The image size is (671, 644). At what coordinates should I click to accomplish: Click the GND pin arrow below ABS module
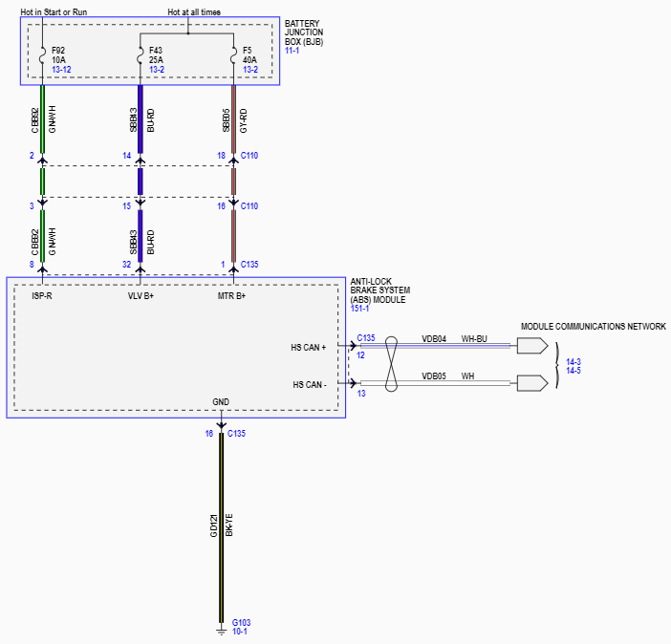222,424
